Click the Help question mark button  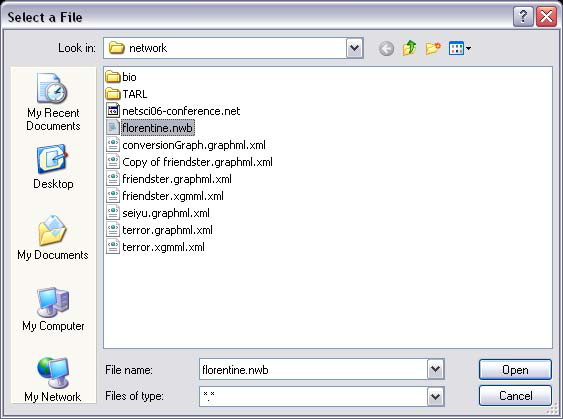tap(523, 17)
